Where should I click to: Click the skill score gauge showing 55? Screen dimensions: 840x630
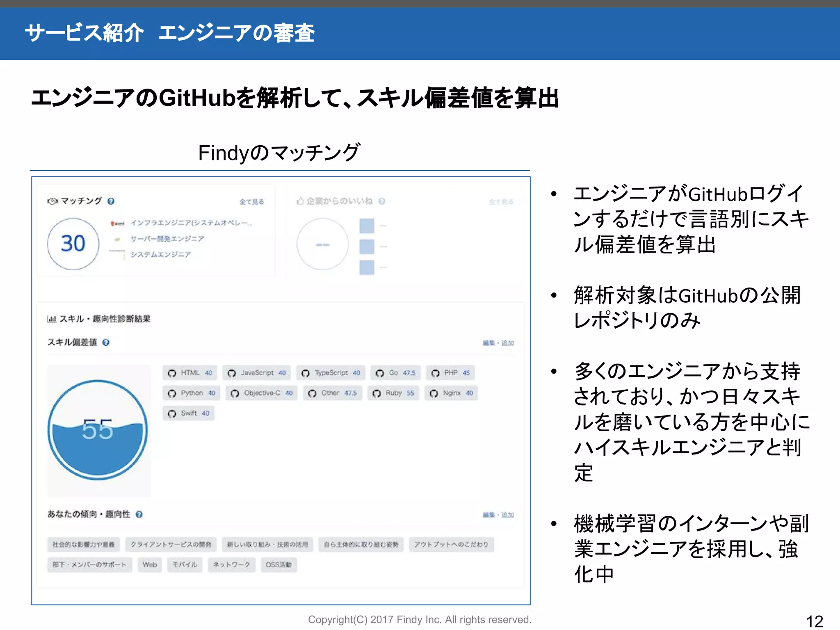coord(98,430)
